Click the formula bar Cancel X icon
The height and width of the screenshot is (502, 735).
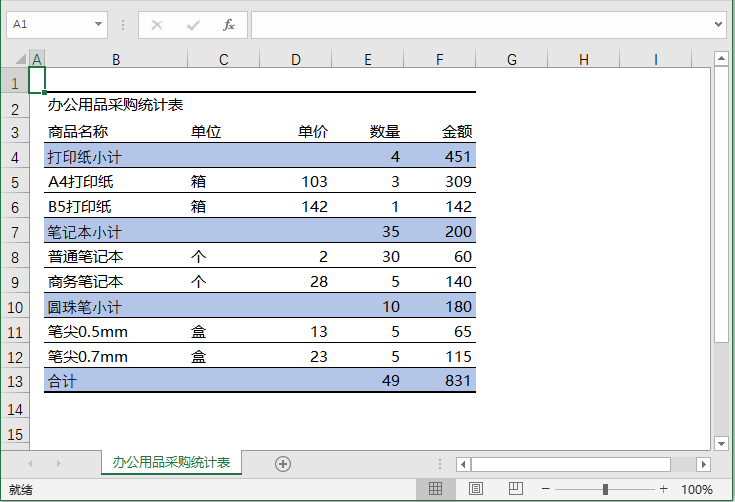click(157, 25)
